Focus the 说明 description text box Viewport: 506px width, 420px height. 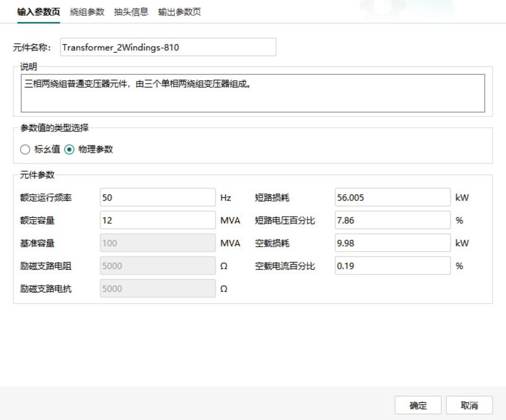click(253, 93)
